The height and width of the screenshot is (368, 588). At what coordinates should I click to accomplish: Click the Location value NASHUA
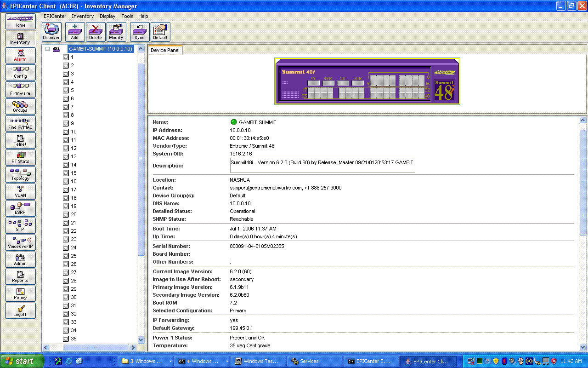240,180
